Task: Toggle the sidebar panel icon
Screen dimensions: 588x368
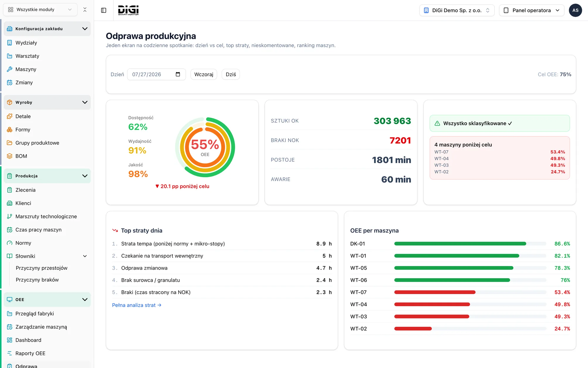Action: (103, 10)
